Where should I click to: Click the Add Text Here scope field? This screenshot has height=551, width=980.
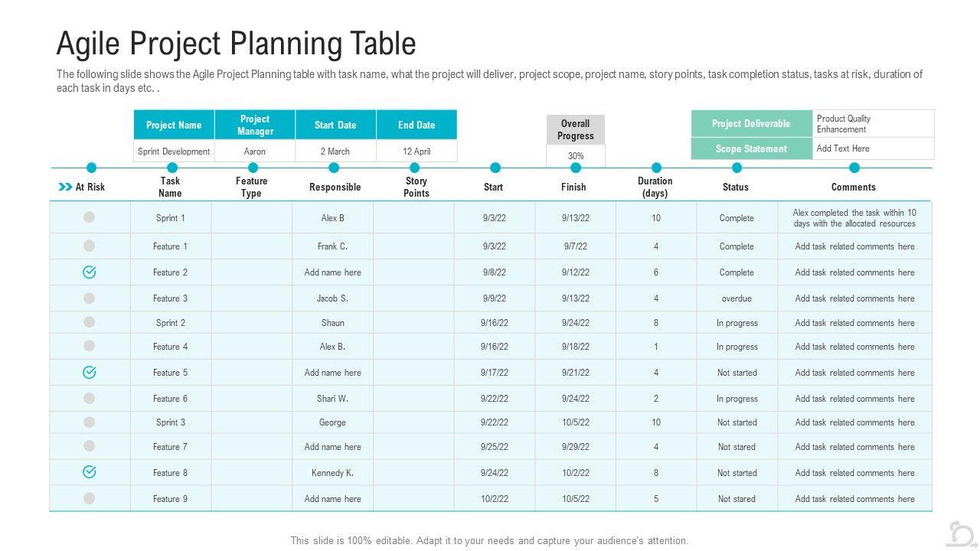coord(873,148)
